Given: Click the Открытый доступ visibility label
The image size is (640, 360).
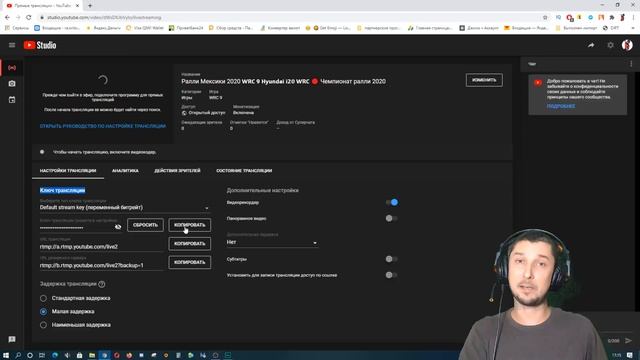Looking at the screenshot, I should 207,113.
